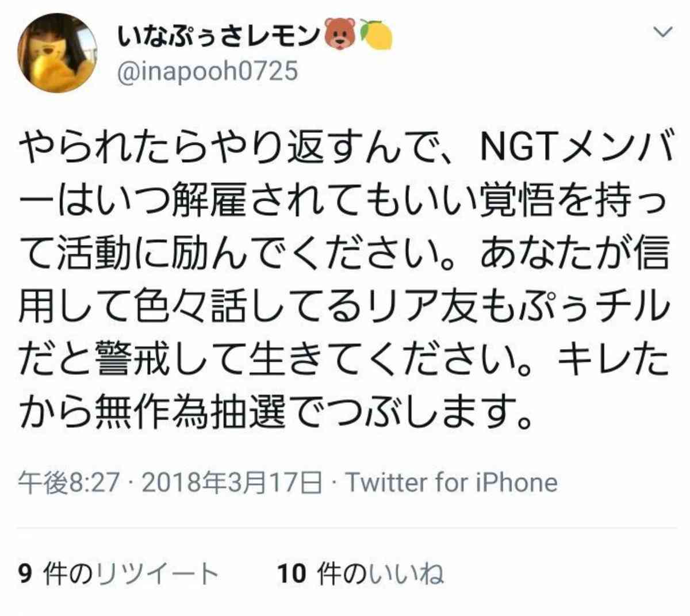Click the 午後8:27 timestamp
Screen dimensions: 690x616
tap(68, 483)
